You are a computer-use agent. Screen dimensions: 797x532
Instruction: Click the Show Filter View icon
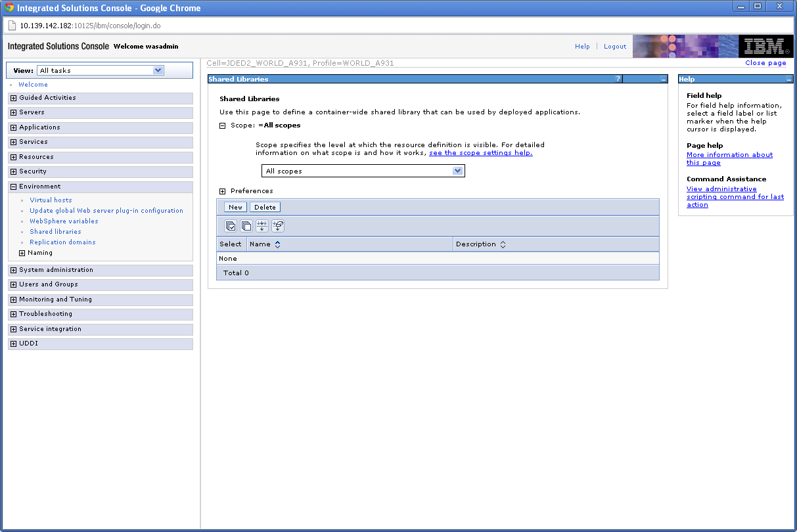click(262, 226)
